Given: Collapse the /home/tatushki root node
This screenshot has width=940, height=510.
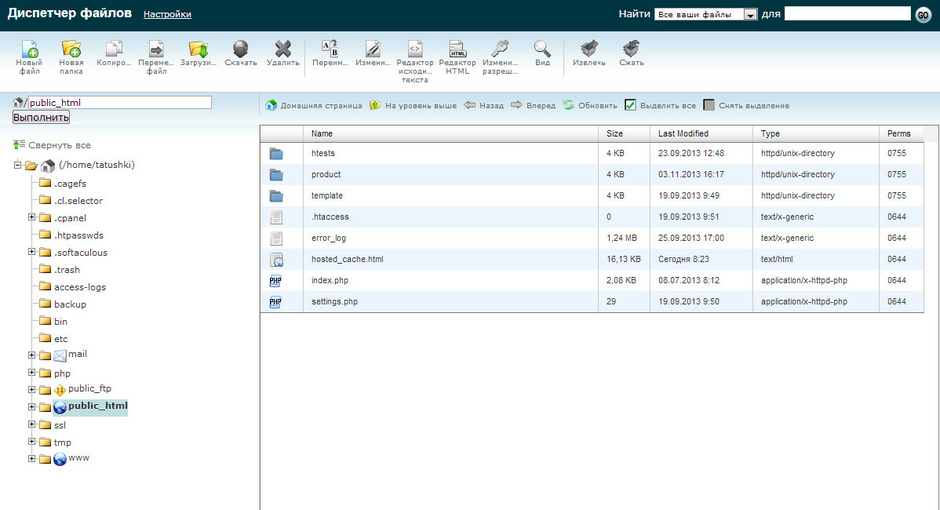Looking at the screenshot, I should tap(17, 165).
